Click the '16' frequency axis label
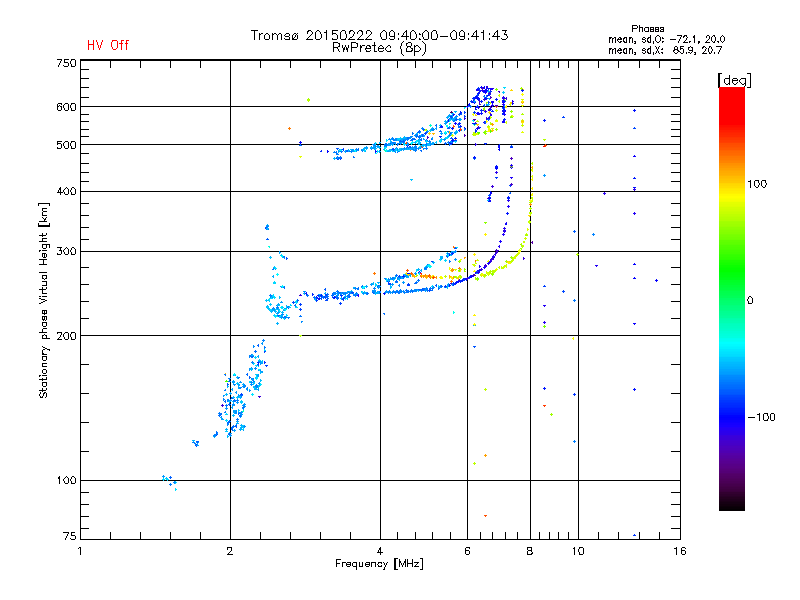This screenshot has height=600, width=800. [680, 551]
